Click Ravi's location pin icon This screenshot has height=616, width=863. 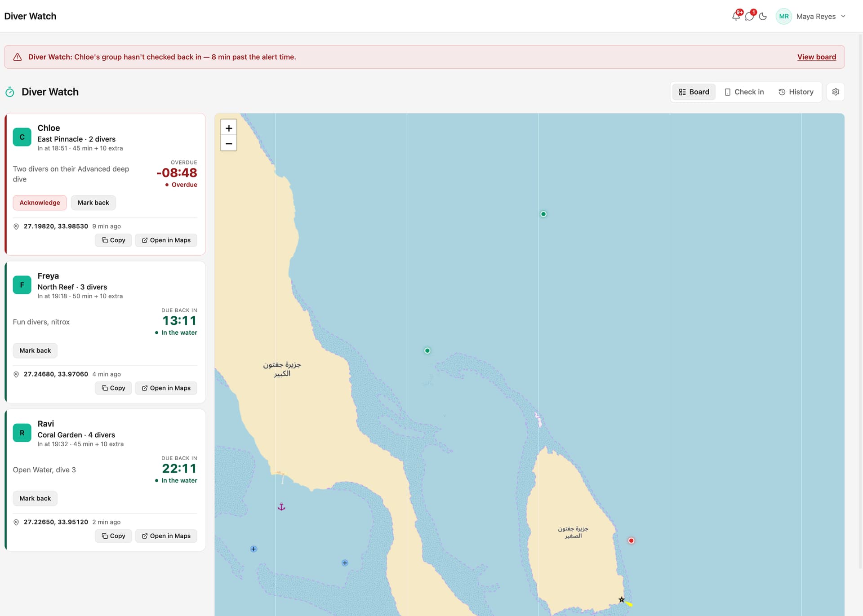click(16, 522)
